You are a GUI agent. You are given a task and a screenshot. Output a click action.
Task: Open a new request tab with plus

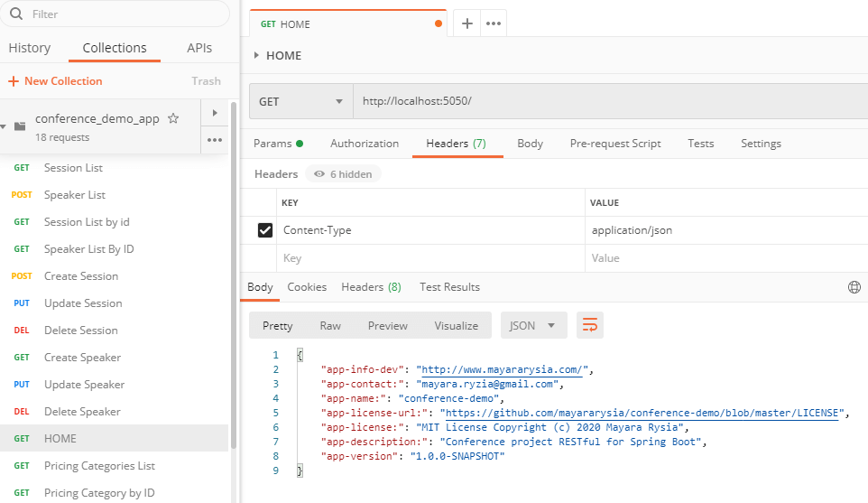point(467,23)
